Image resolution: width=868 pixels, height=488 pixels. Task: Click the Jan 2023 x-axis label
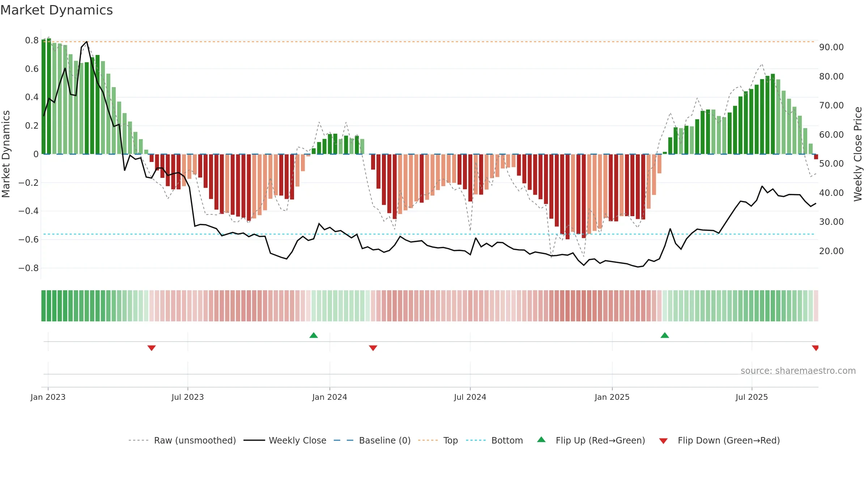pyautogui.click(x=48, y=397)
